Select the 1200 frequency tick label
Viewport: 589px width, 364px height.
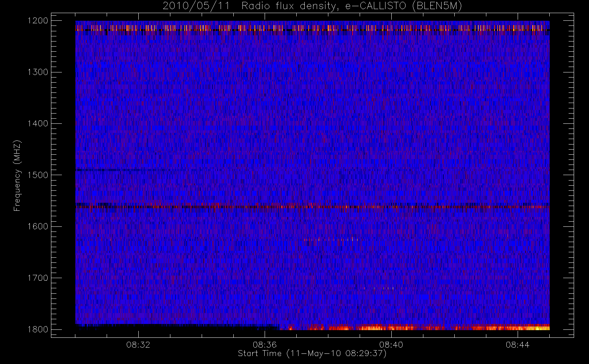tap(38, 21)
